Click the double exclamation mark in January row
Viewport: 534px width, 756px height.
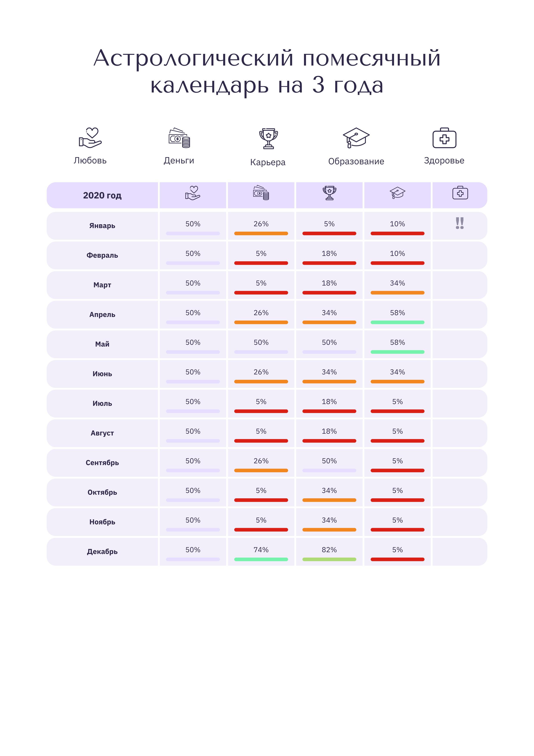tap(460, 223)
